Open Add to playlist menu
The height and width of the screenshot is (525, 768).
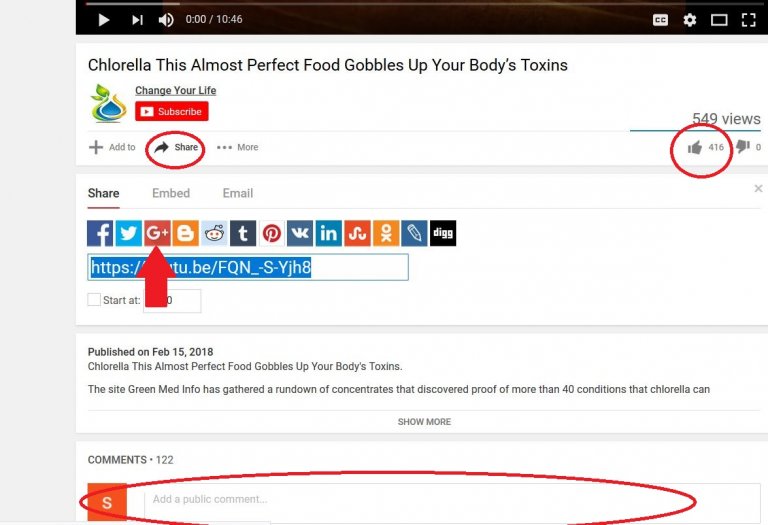[112, 147]
